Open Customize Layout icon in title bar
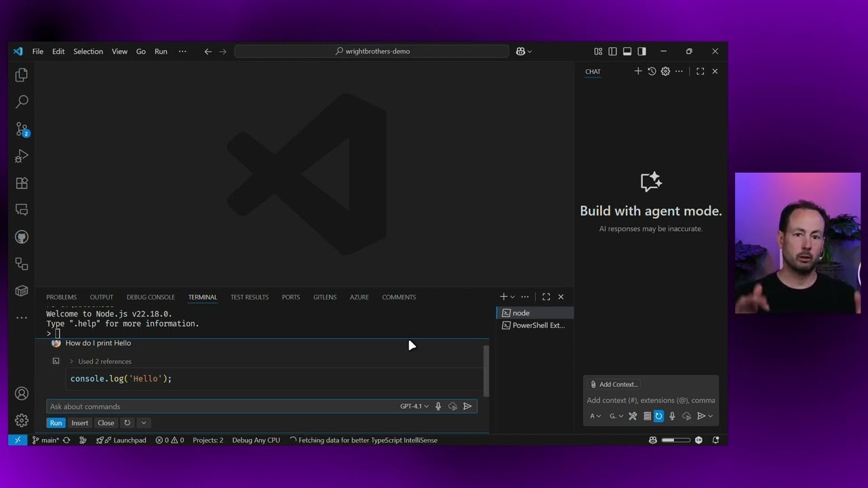 pos(598,52)
